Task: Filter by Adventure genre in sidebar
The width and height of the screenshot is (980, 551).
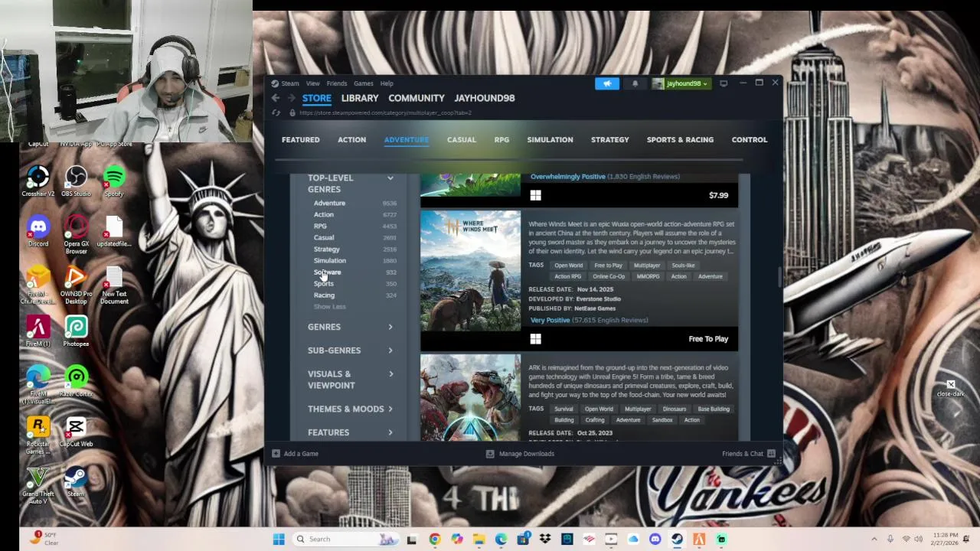Action: tap(329, 203)
